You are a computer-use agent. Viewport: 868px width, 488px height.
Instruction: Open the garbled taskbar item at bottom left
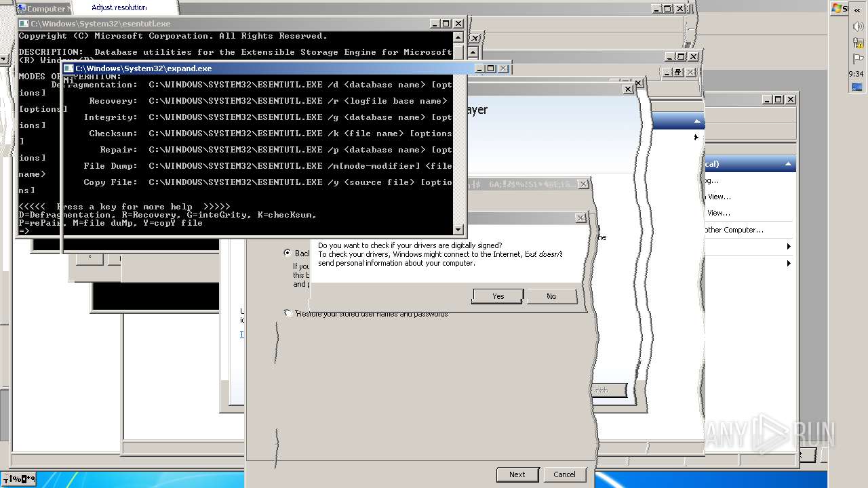click(x=19, y=479)
